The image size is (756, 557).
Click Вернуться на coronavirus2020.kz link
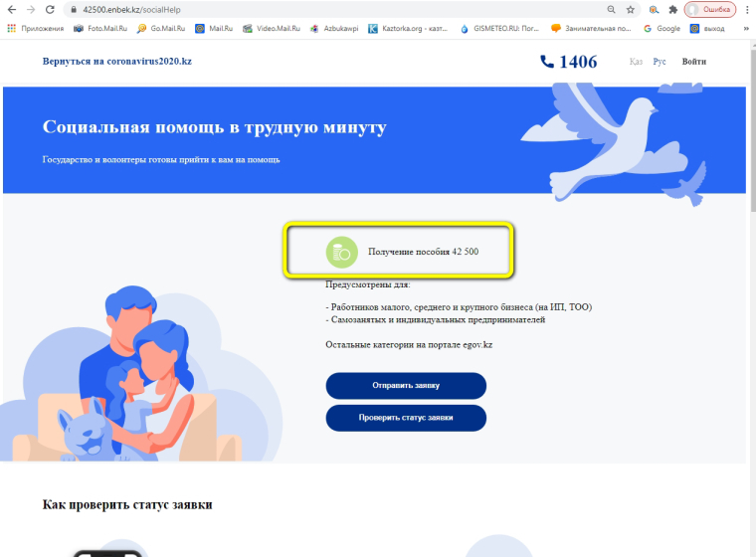[117, 62]
